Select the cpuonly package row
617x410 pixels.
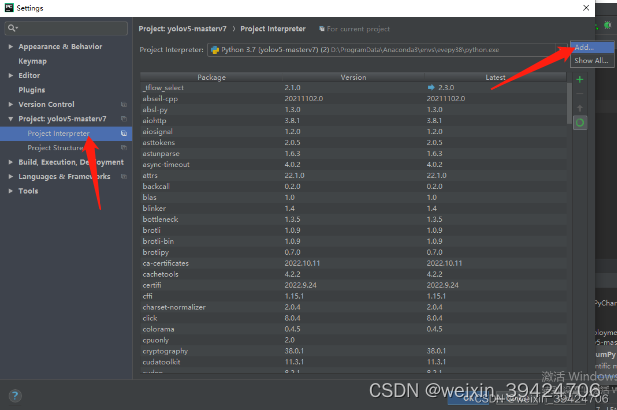click(353, 340)
